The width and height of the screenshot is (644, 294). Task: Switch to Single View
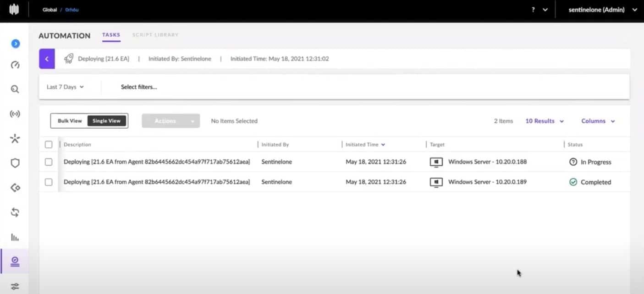tap(107, 121)
